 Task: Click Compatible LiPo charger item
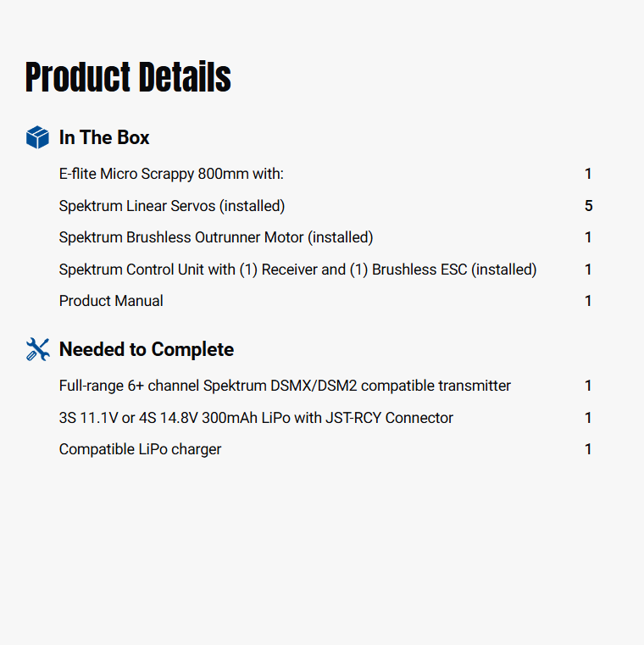[x=140, y=449]
